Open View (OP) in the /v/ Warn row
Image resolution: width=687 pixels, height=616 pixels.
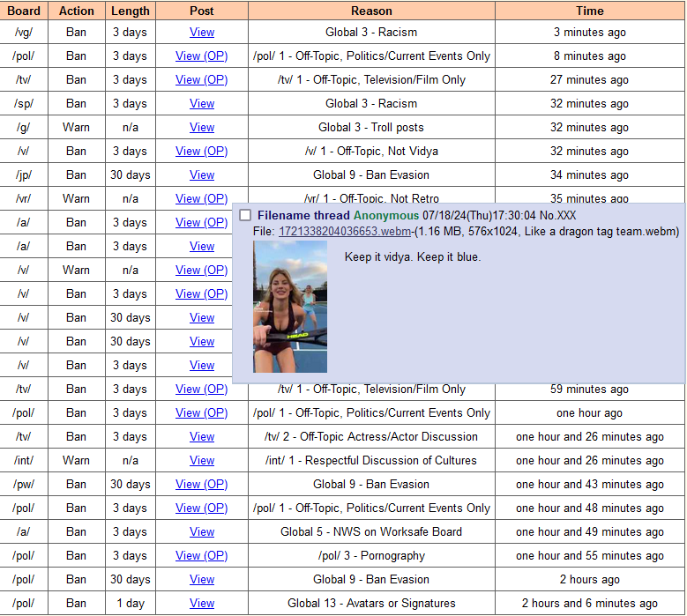point(202,271)
